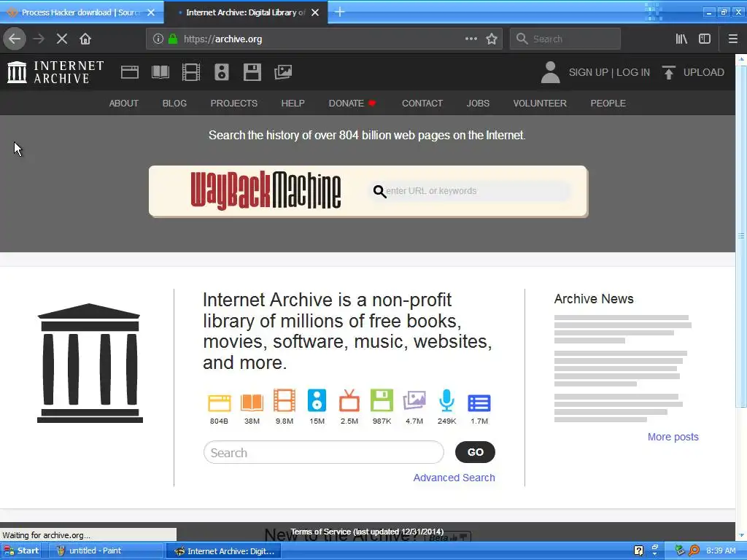Click the user avatar icon
The image size is (747, 560).
click(x=550, y=72)
